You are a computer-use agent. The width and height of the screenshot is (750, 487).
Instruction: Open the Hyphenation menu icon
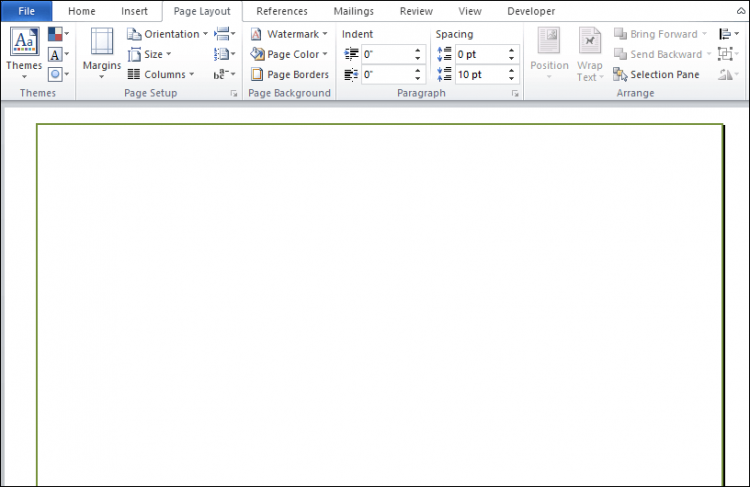tap(224, 74)
